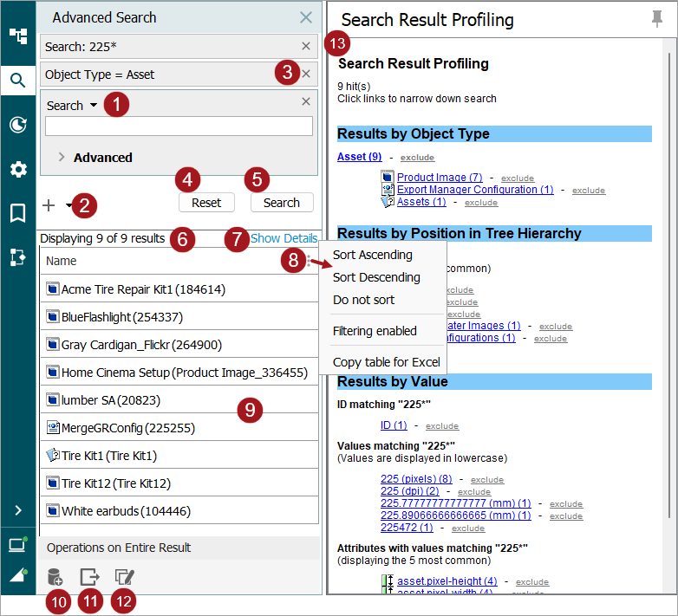Choose 'Sort Ascending' from the menu
Screen dimensions: 678x616
(x=372, y=255)
